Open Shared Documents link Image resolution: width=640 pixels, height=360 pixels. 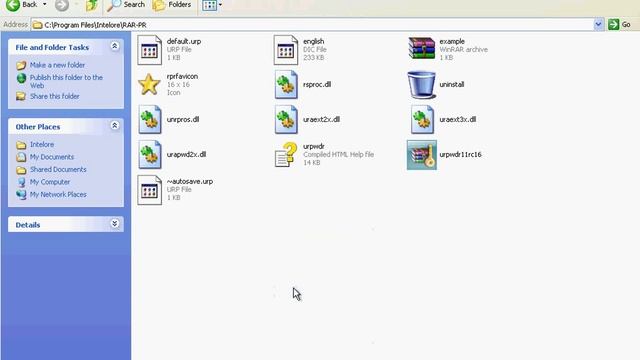58,169
